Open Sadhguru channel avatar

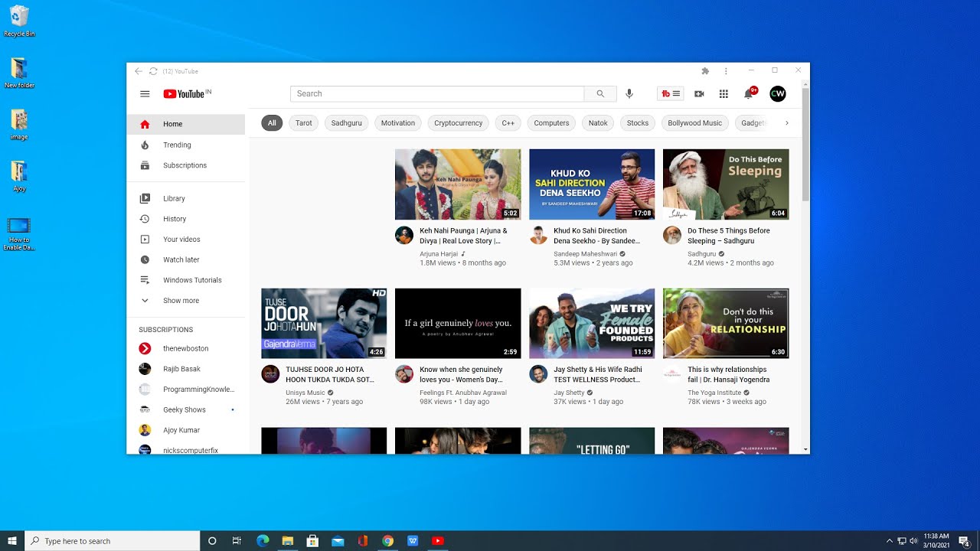point(672,235)
